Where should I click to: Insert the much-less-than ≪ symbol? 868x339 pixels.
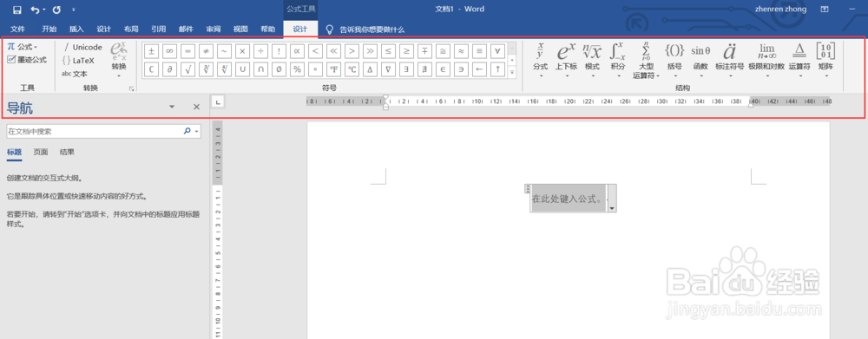click(x=333, y=51)
